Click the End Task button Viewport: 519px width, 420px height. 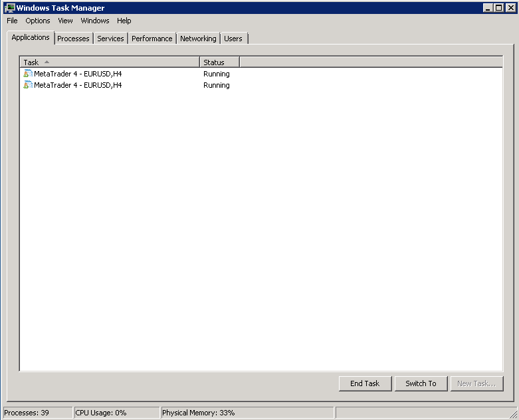pos(365,383)
